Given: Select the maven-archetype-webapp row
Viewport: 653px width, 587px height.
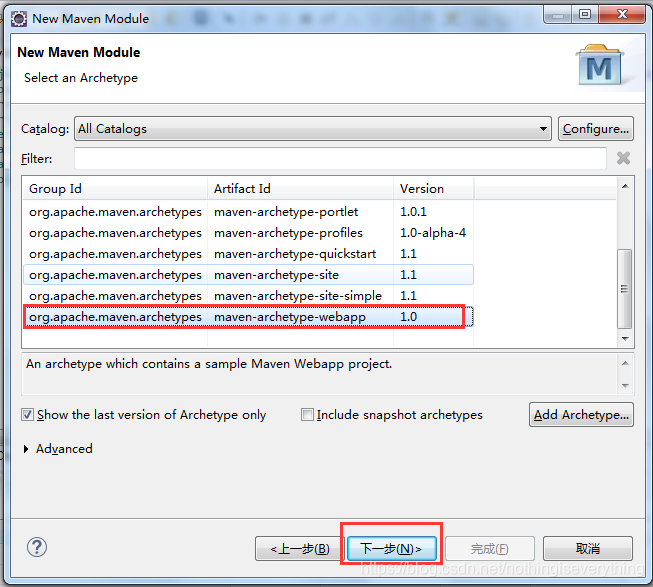Looking at the screenshot, I should [x=248, y=317].
